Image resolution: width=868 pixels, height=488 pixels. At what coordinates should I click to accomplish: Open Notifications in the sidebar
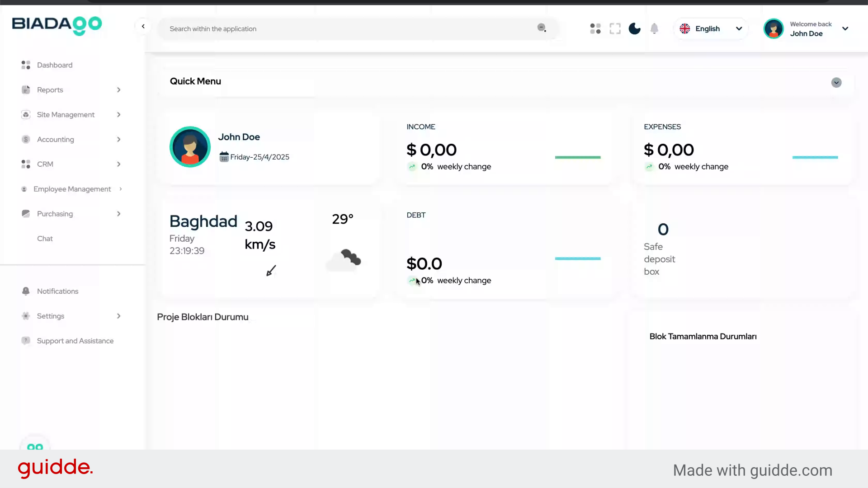point(57,291)
